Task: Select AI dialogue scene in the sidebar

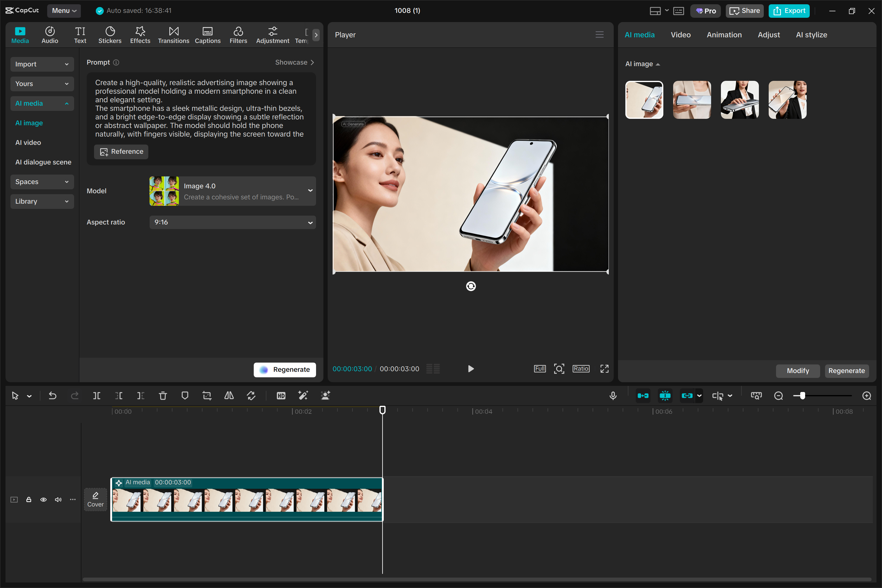Action: (43, 162)
